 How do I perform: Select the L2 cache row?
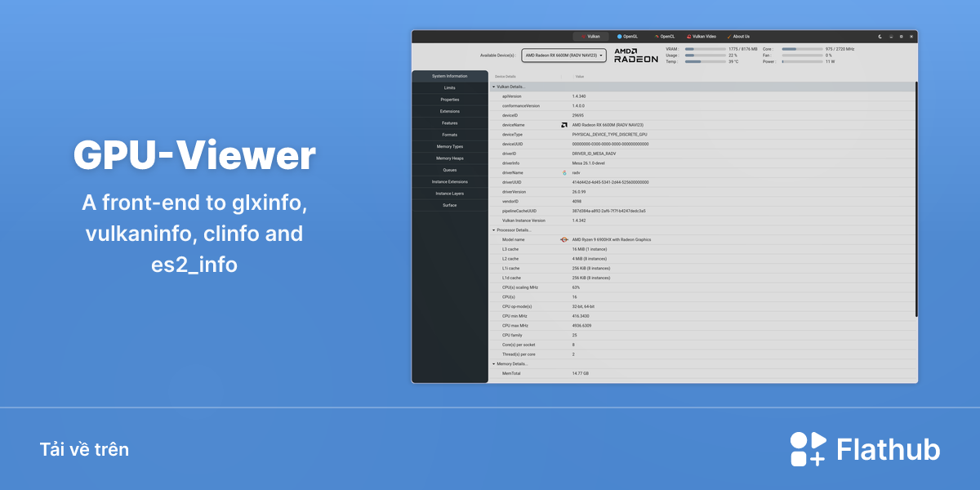point(702,259)
